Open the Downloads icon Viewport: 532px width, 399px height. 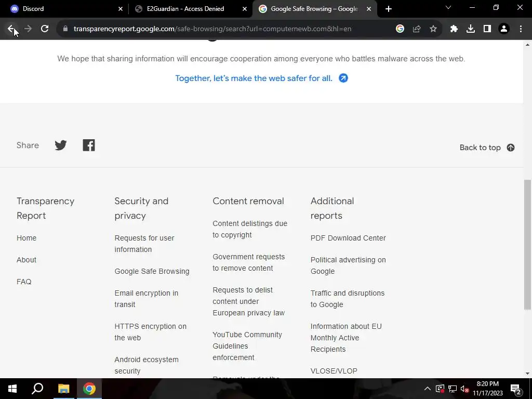click(471, 29)
